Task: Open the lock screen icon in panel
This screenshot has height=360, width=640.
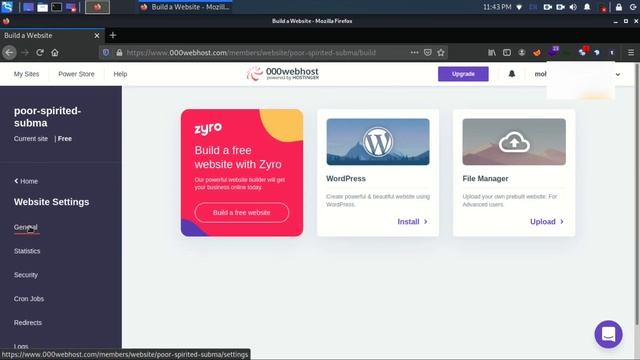Action: coord(619,7)
